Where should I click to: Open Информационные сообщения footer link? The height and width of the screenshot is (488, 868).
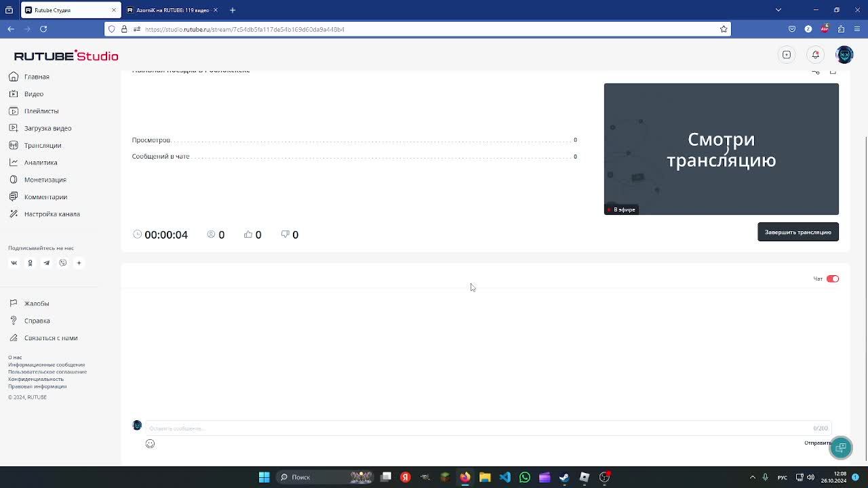pos(46,365)
